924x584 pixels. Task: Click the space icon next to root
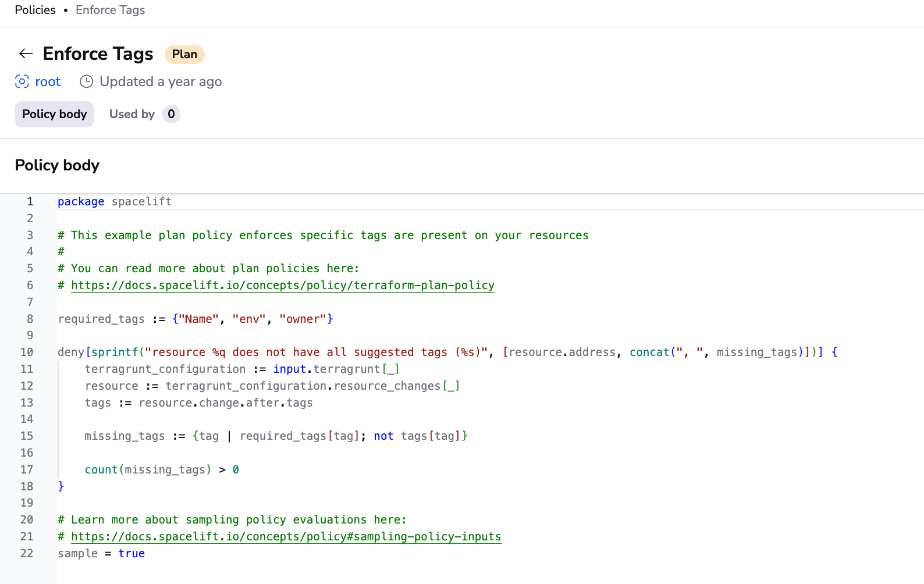pyautogui.click(x=22, y=81)
